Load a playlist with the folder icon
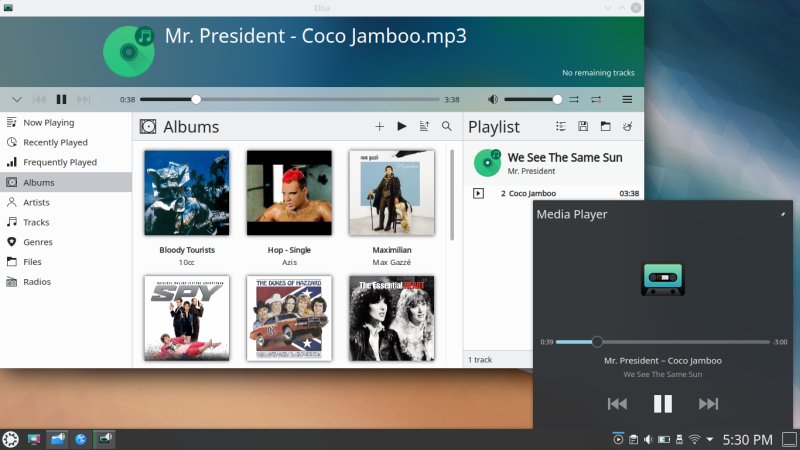Viewport: 800px width, 450px height. click(x=606, y=126)
